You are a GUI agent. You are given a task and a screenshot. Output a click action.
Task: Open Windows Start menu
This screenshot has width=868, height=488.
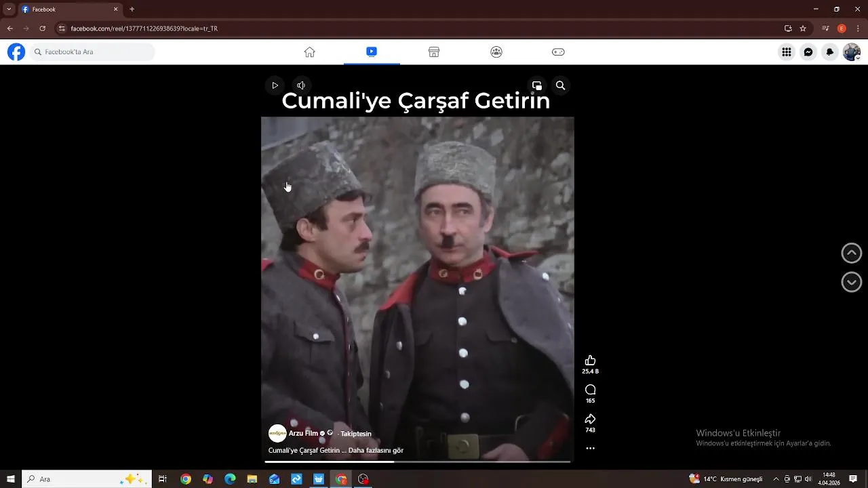click(x=11, y=479)
